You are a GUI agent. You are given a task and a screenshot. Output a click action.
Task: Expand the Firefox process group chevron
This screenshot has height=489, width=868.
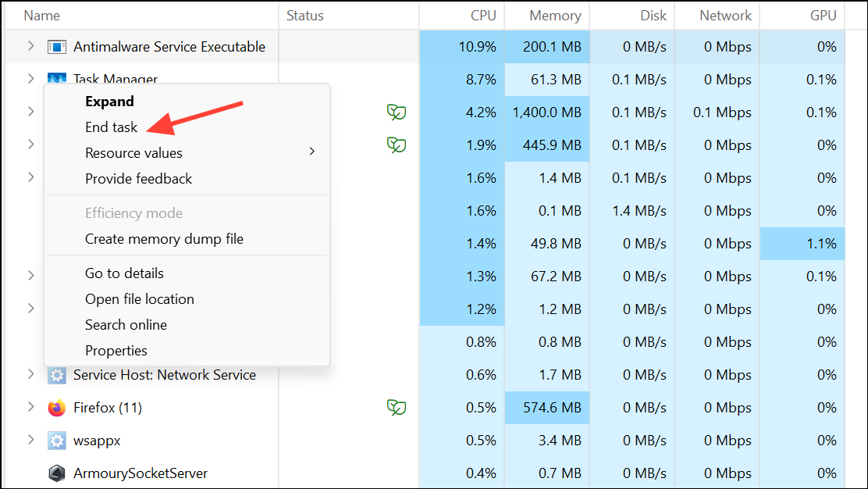(x=30, y=407)
